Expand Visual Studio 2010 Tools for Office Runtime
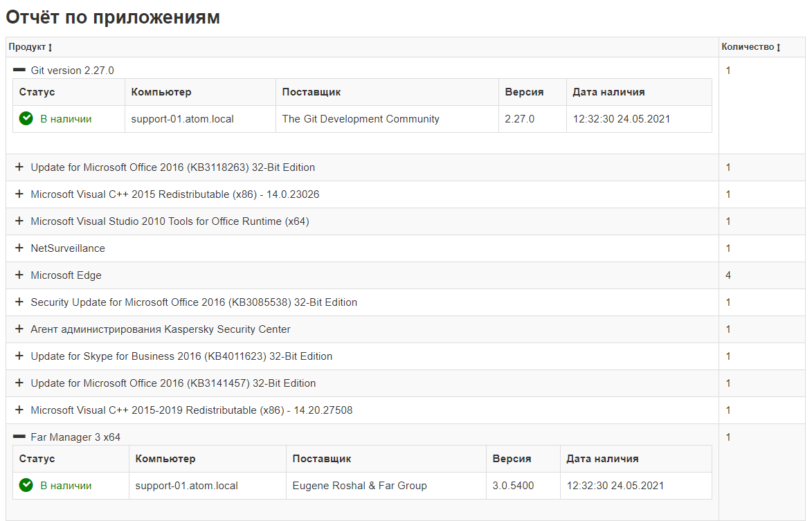This screenshot has width=812, height=521. 19,221
